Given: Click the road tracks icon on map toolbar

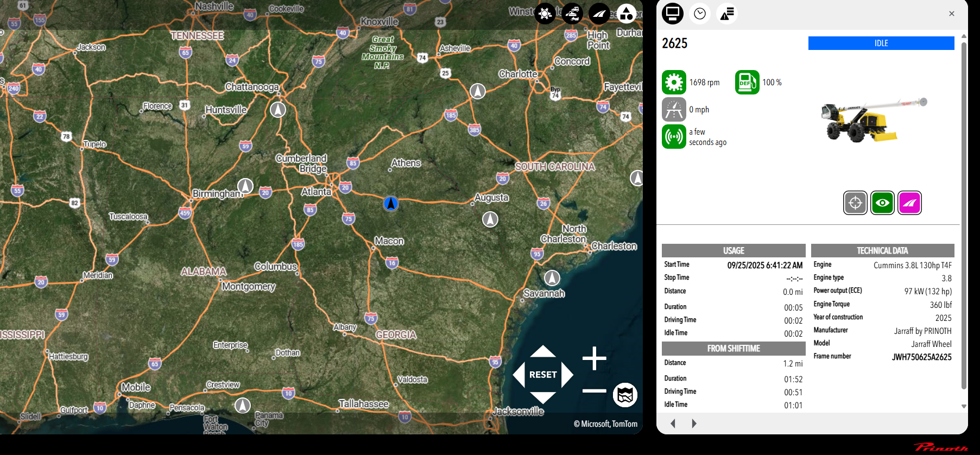Looking at the screenshot, I should click(x=599, y=14).
